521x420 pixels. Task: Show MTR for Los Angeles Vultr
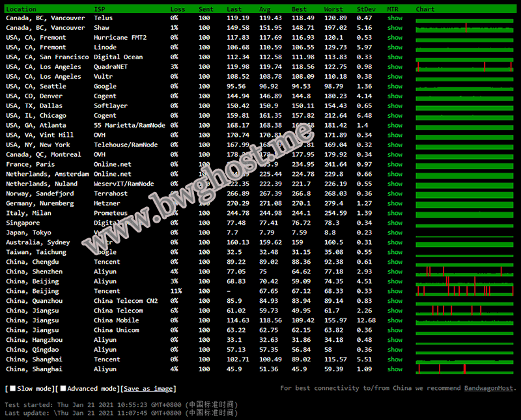(x=395, y=76)
